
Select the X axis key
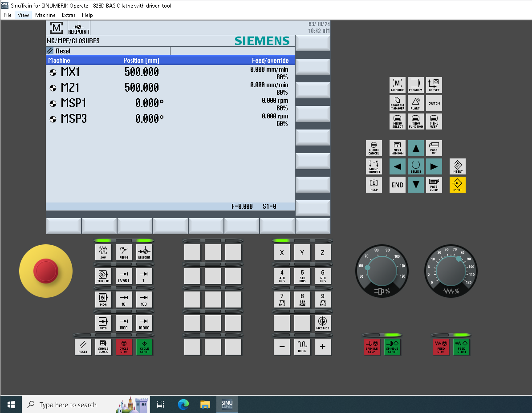pos(282,252)
